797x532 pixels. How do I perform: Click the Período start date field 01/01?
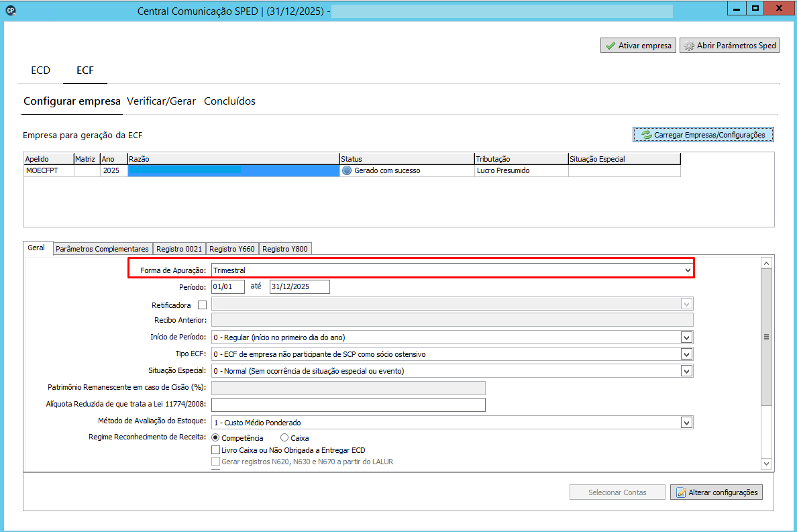(x=227, y=286)
